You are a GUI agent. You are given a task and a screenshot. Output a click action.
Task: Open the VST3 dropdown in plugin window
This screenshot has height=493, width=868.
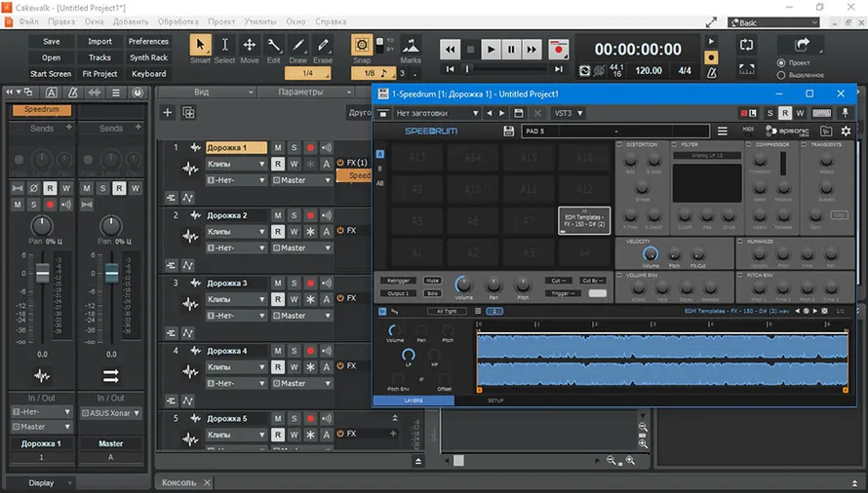[x=569, y=113]
